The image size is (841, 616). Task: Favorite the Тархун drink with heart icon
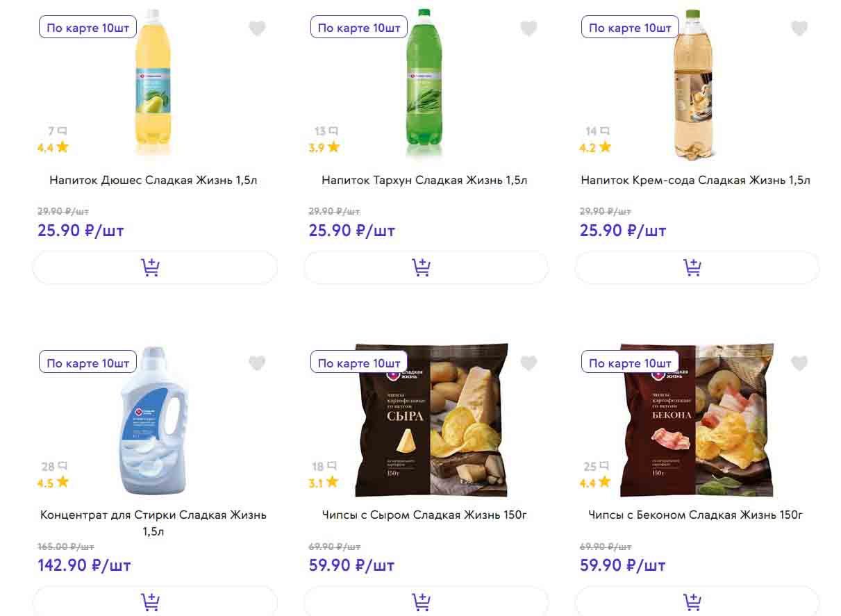click(528, 28)
